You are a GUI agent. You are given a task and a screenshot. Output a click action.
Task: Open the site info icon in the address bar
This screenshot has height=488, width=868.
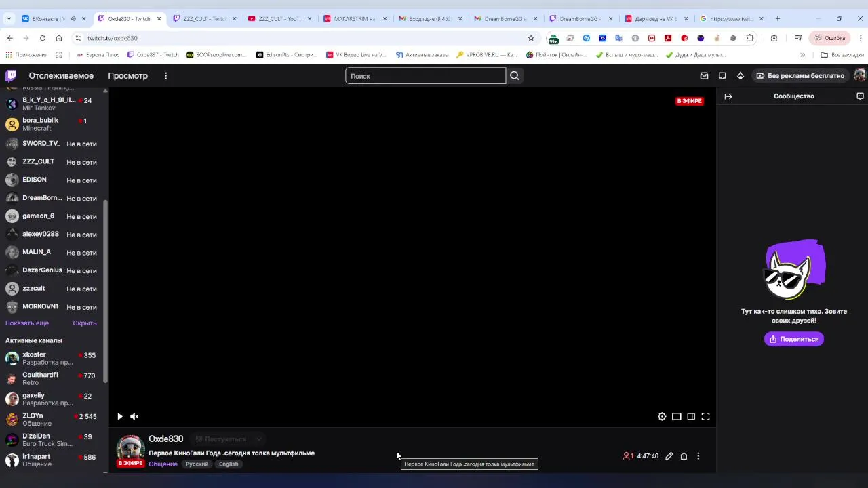[x=78, y=38]
